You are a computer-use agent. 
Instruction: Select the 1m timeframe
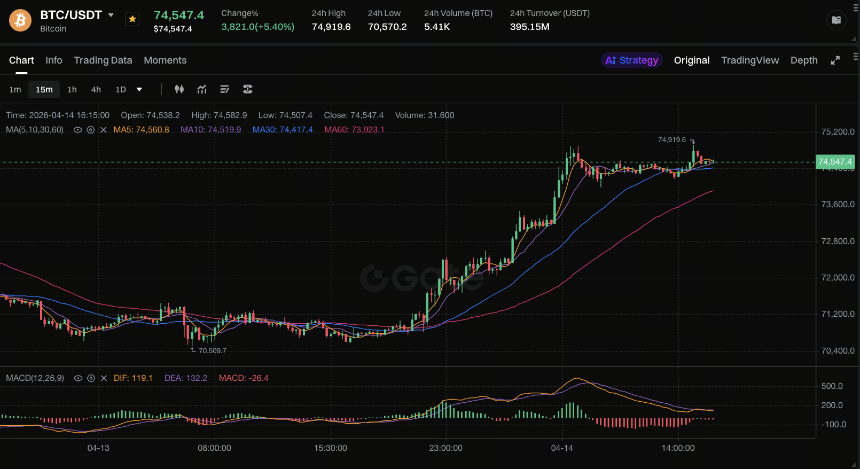(15, 89)
